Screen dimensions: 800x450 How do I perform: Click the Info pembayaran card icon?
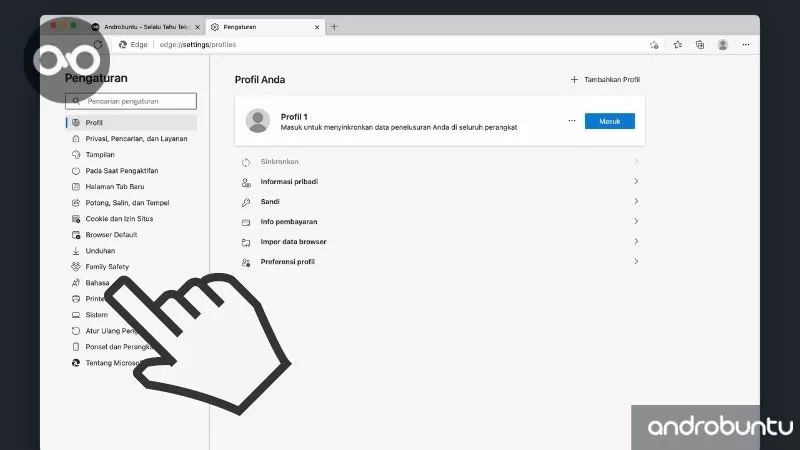pyautogui.click(x=246, y=222)
